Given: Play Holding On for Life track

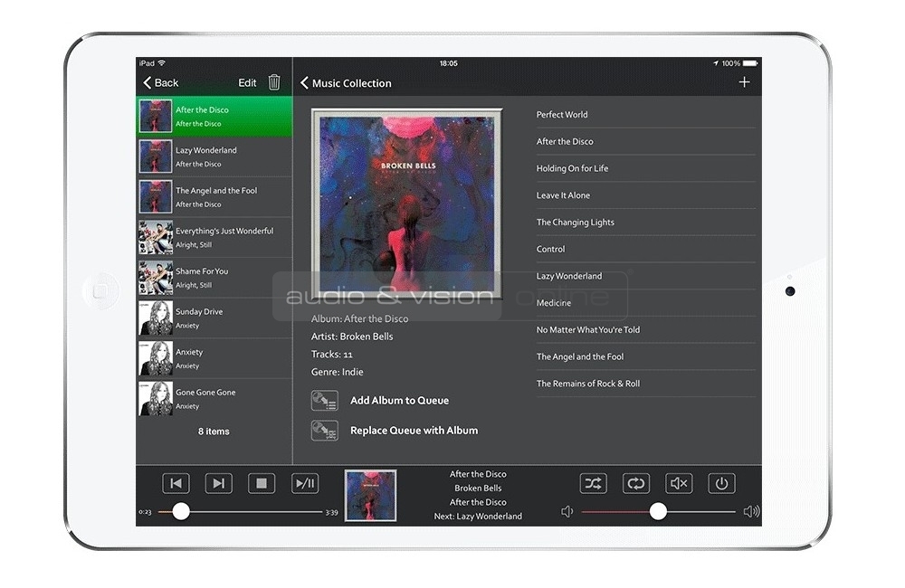Looking at the screenshot, I should (x=646, y=168).
